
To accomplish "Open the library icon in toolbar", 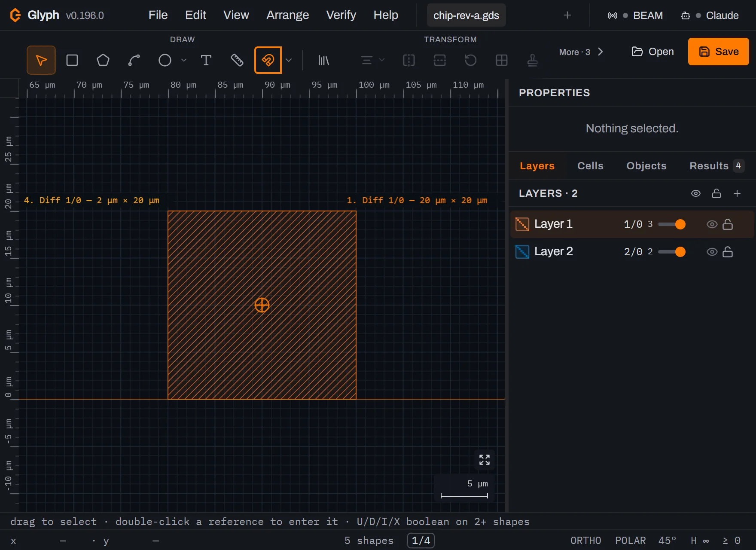I will [x=323, y=60].
